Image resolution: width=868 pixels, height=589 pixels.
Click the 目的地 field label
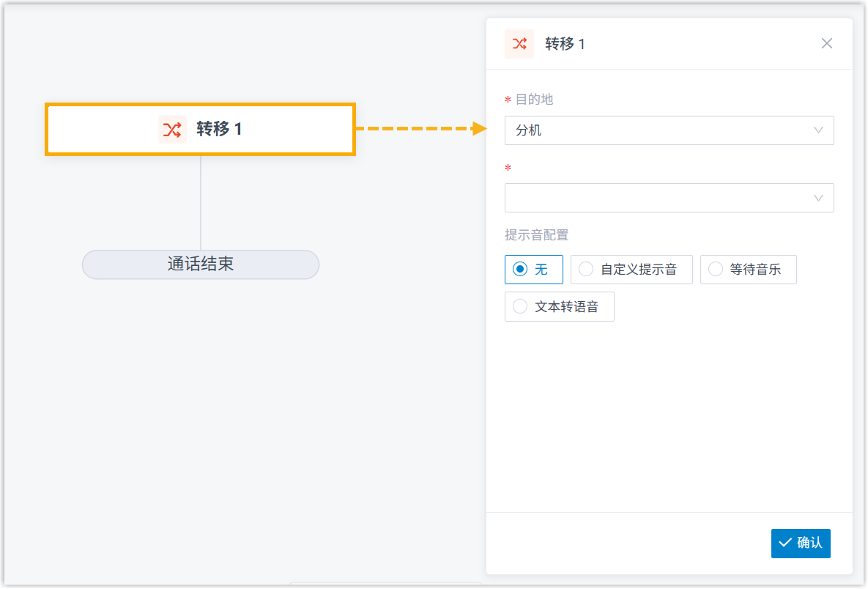click(534, 99)
